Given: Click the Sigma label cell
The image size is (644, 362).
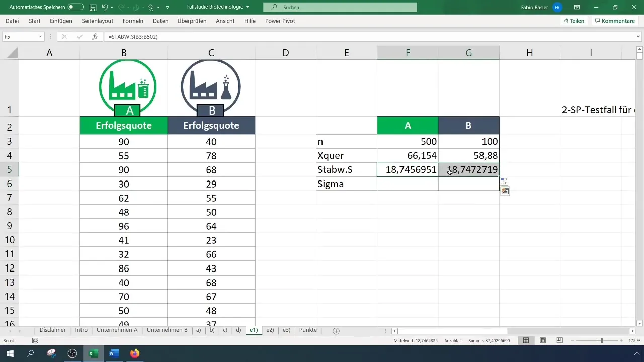Looking at the screenshot, I should [347, 184].
